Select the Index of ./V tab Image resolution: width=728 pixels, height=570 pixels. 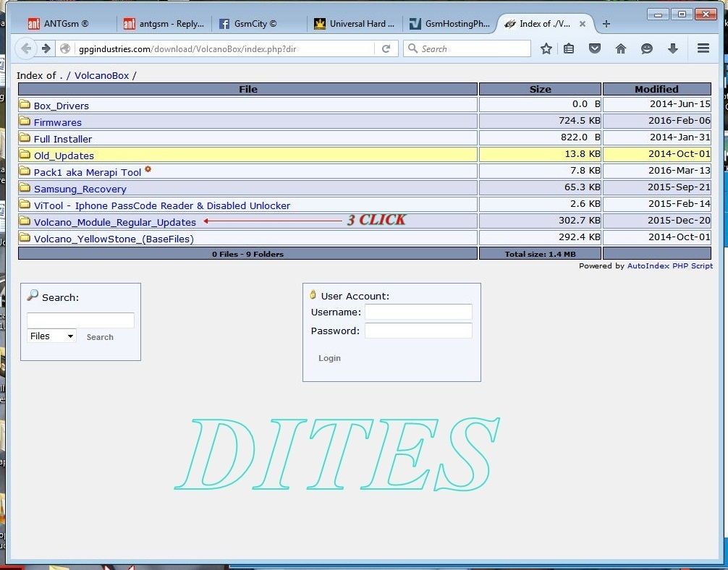tap(544, 24)
